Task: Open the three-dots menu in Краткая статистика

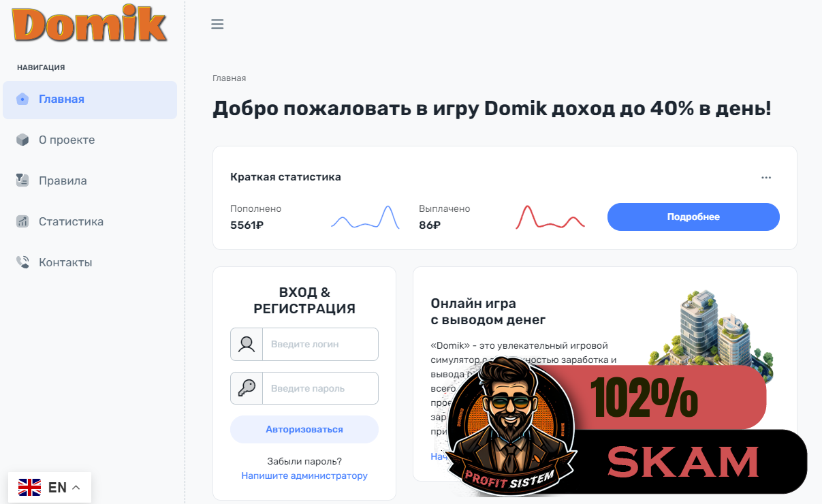Action: point(766,177)
